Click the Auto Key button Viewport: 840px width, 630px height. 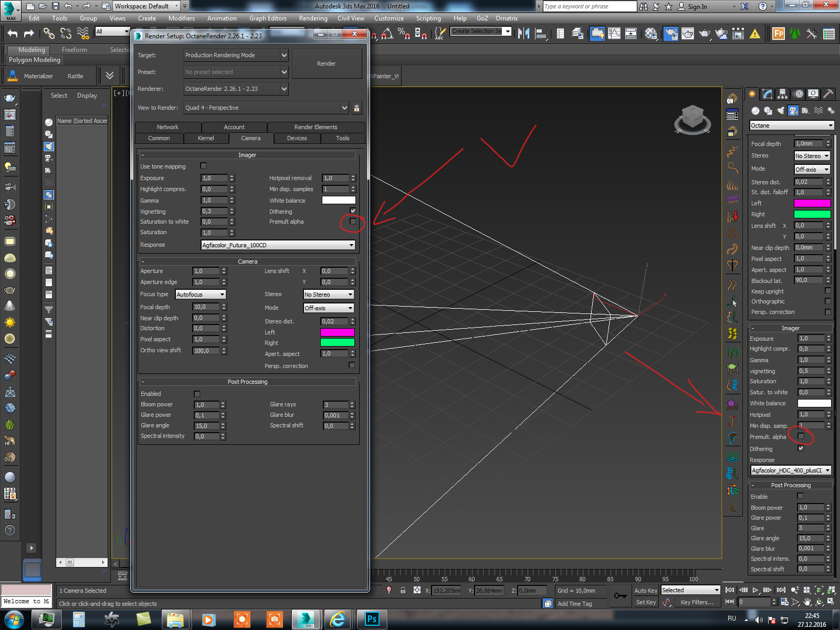[646, 591]
